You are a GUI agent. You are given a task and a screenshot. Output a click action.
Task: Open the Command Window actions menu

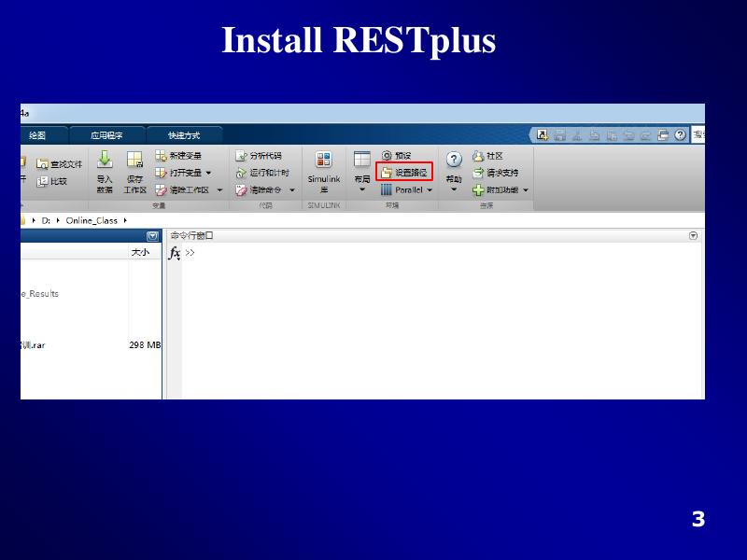(693, 236)
